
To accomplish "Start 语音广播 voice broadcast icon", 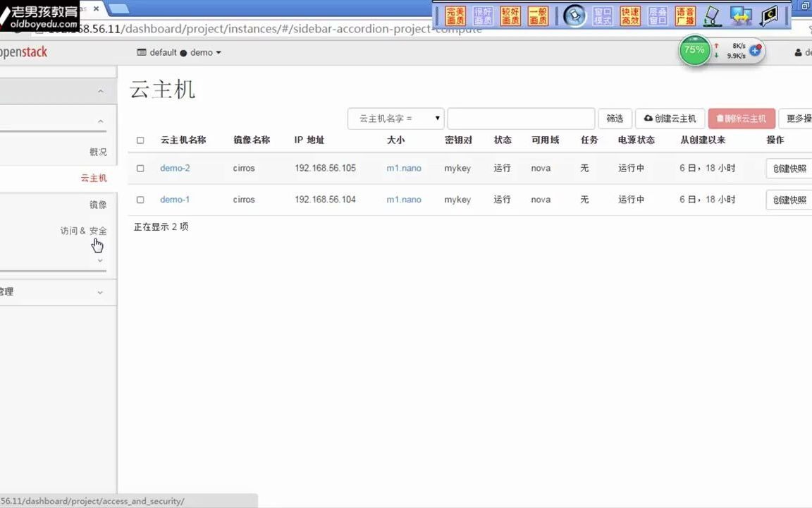I will 684,13.
